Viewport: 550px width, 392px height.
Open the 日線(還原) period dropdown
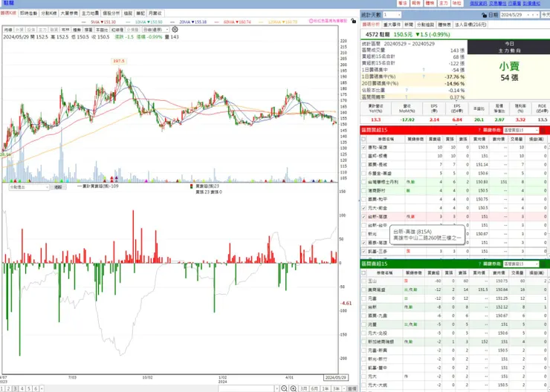point(156,30)
